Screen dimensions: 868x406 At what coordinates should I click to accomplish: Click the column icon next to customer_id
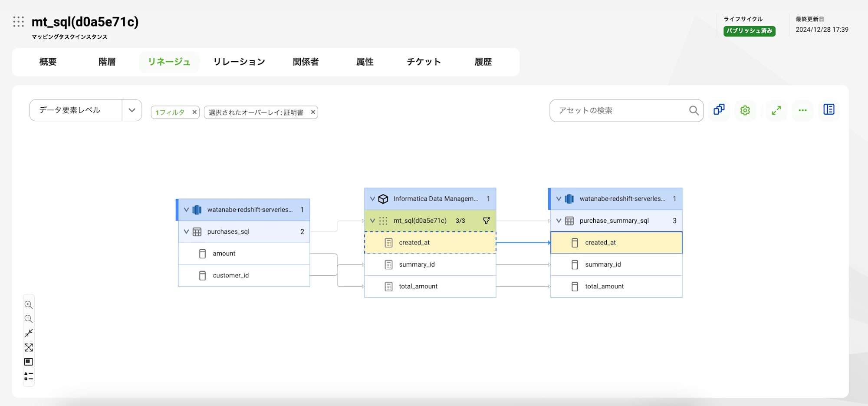pos(202,275)
